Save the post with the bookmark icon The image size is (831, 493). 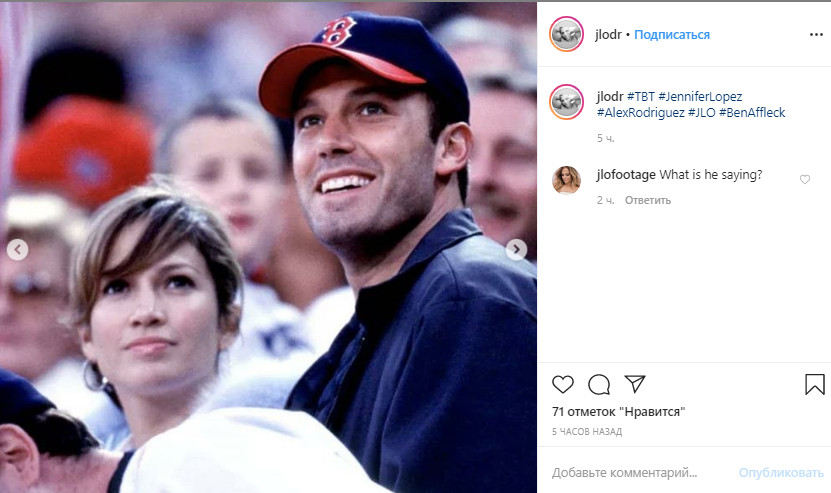coord(815,384)
